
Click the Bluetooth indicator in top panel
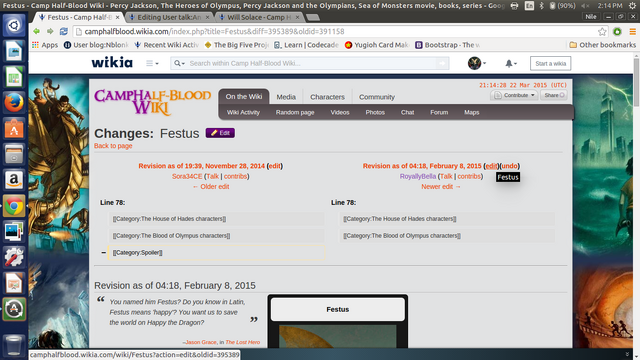541,5
